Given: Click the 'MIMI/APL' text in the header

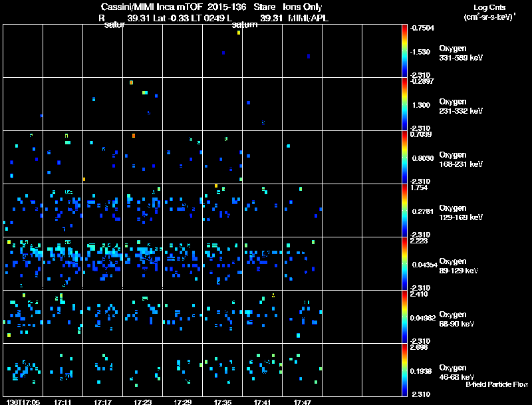Looking at the screenshot, I should click(308, 18).
